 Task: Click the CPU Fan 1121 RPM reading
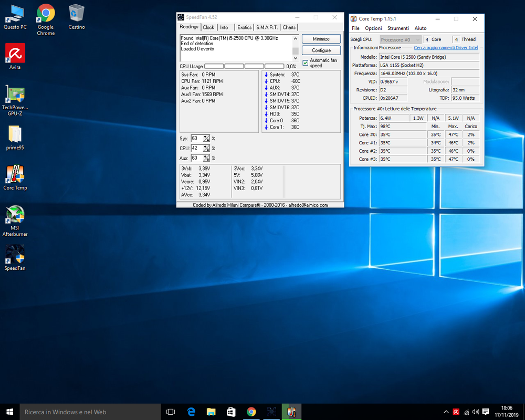(202, 81)
